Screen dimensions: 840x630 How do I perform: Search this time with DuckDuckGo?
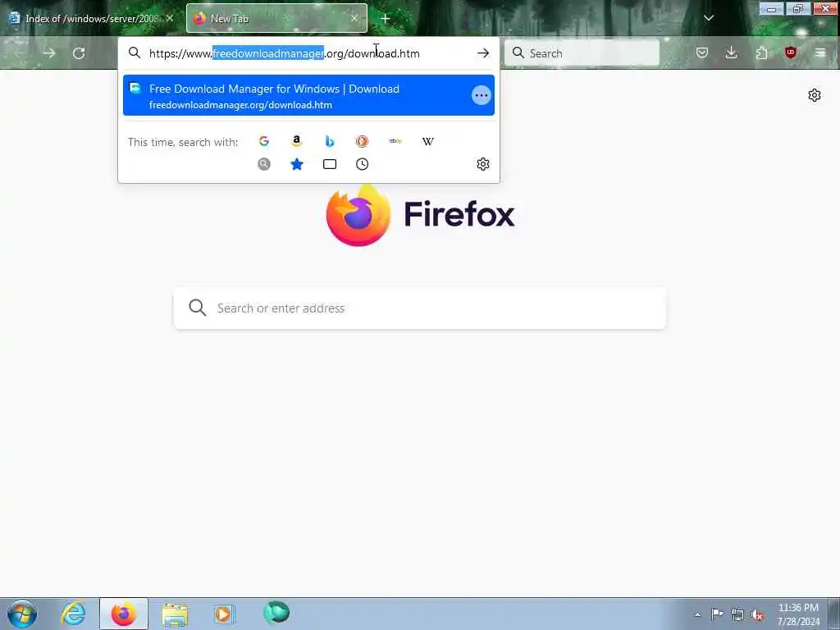click(x=362, y=141)
